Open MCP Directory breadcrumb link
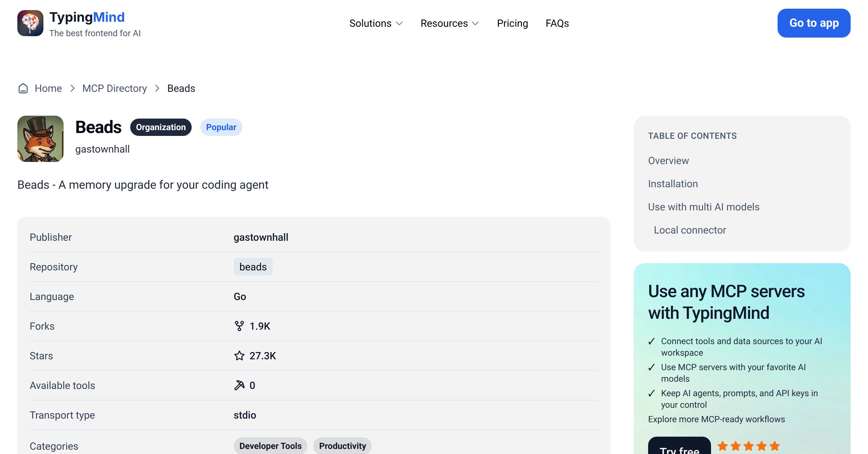The height and width of the screenshot is (454, 868). click(x=115, y=89)
